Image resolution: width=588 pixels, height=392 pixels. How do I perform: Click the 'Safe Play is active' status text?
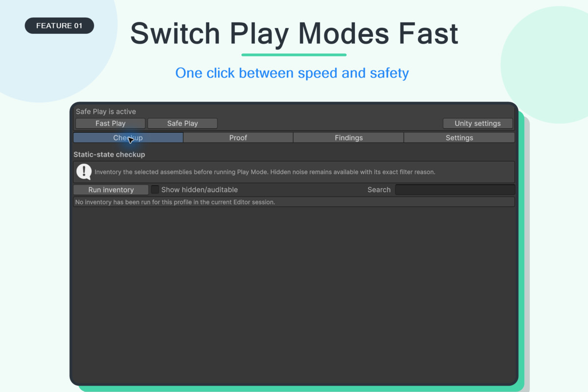pyautogui.click(x=106, y=112)
